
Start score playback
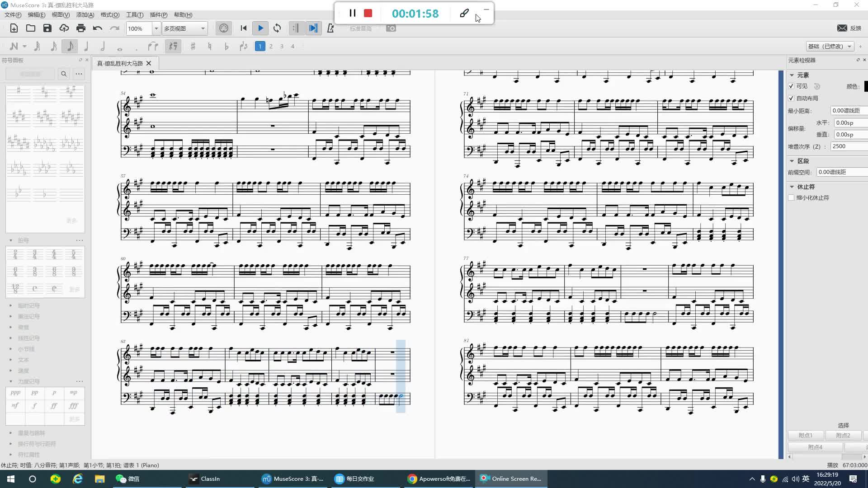[260, 28]
